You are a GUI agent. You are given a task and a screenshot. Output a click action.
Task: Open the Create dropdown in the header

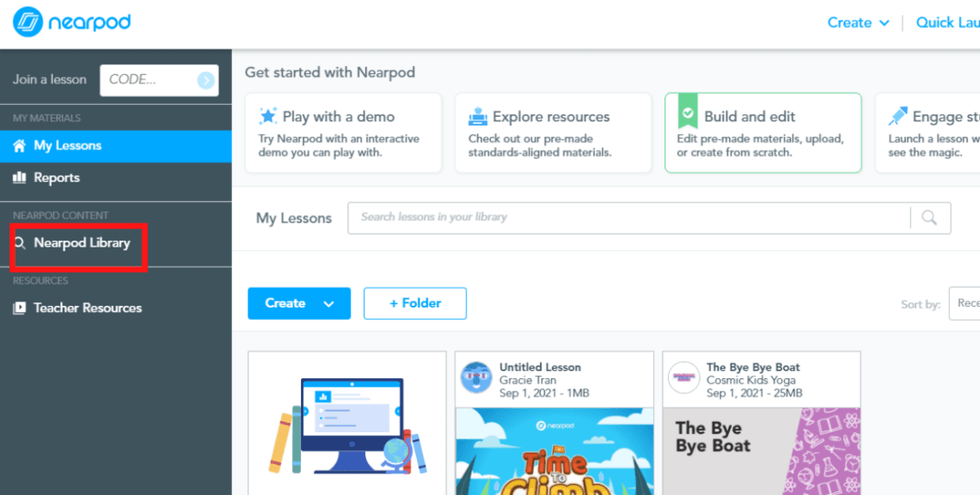(857, 22)
